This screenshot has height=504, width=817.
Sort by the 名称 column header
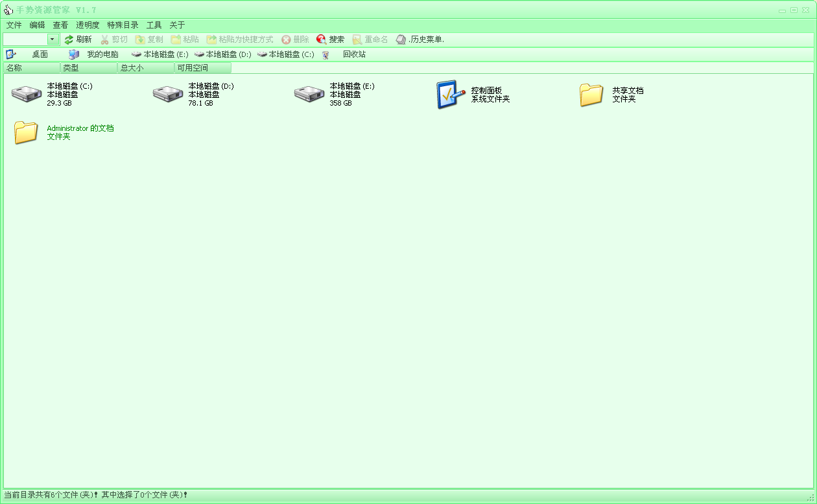[x=32, y=68]
